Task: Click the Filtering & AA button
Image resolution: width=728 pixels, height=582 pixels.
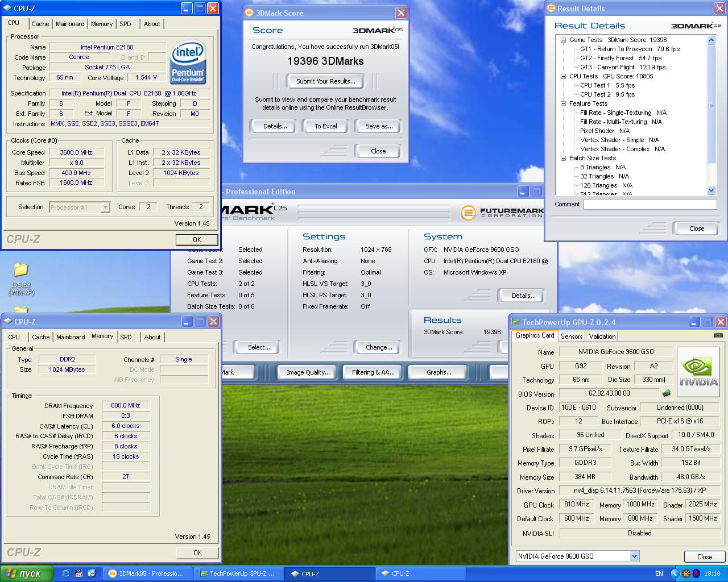Action: tap(373, 372)
